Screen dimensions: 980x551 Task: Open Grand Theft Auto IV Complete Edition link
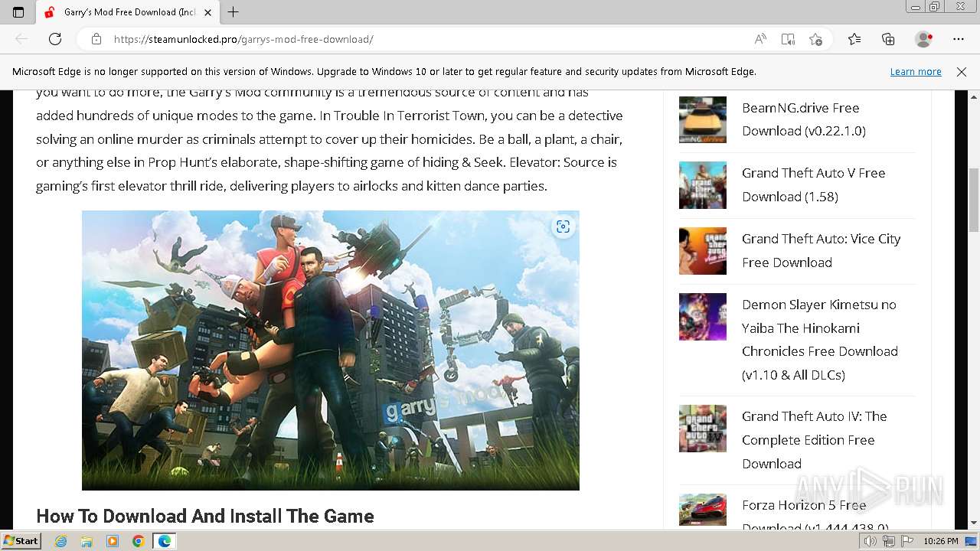[815, 440]
